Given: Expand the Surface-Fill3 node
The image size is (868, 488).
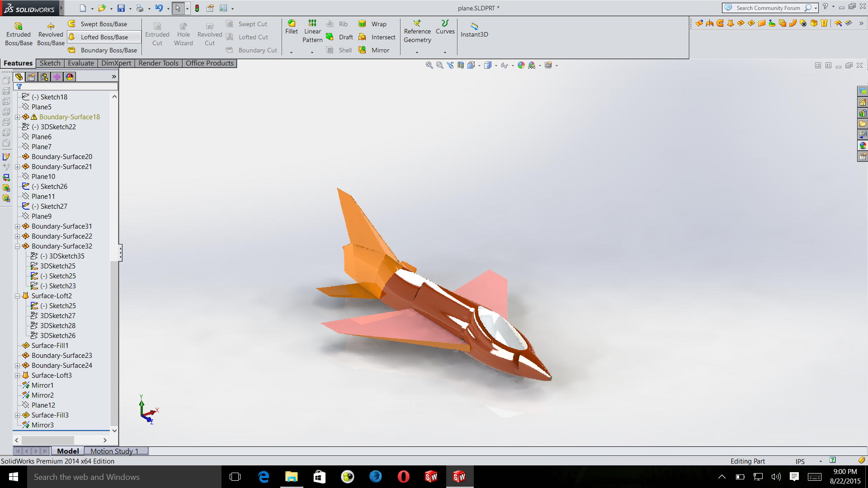Looking at the screenshot, I should point(18,415).
